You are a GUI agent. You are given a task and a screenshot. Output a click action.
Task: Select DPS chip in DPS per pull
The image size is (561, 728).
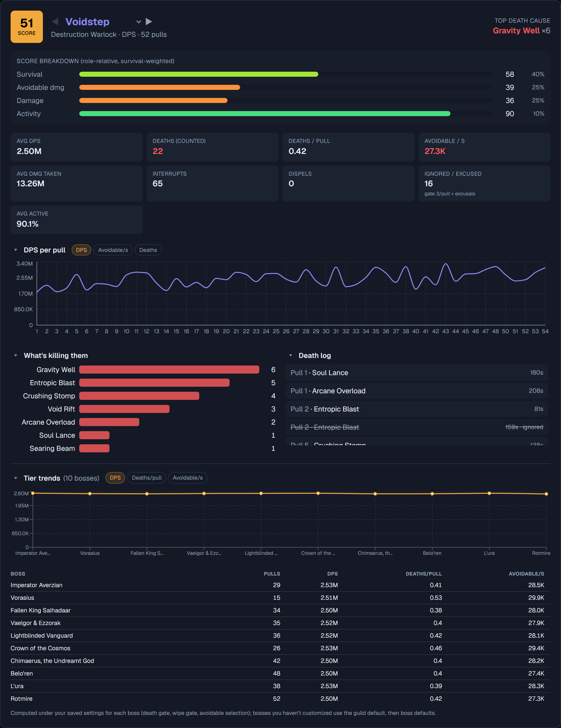click(81, 250)
